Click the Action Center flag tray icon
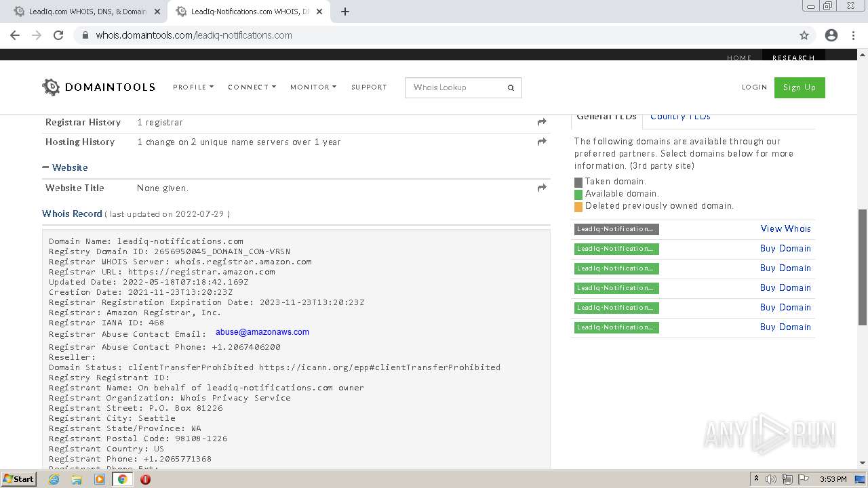 pyautogui.click(x=804, y=479)
